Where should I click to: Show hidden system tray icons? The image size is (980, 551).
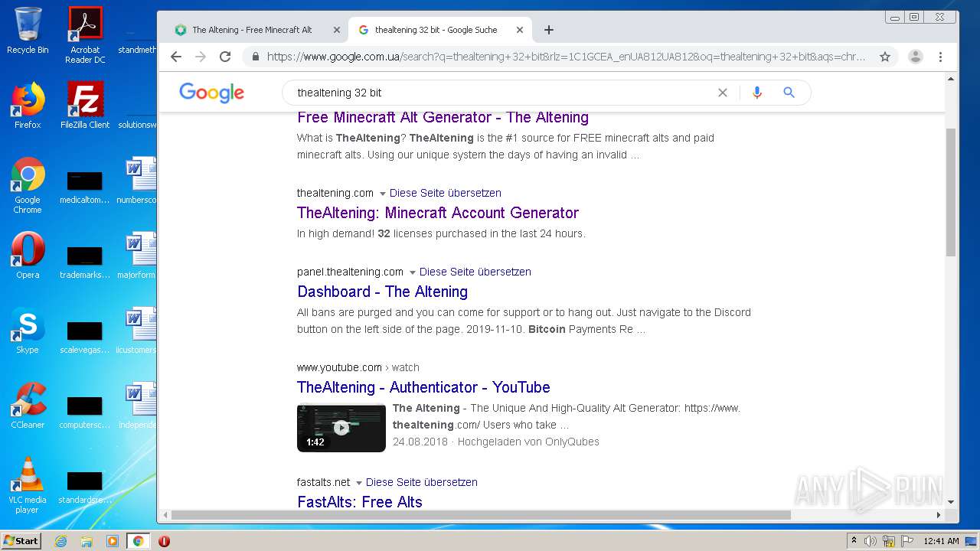pyautogui.click(x=854, y=541)
